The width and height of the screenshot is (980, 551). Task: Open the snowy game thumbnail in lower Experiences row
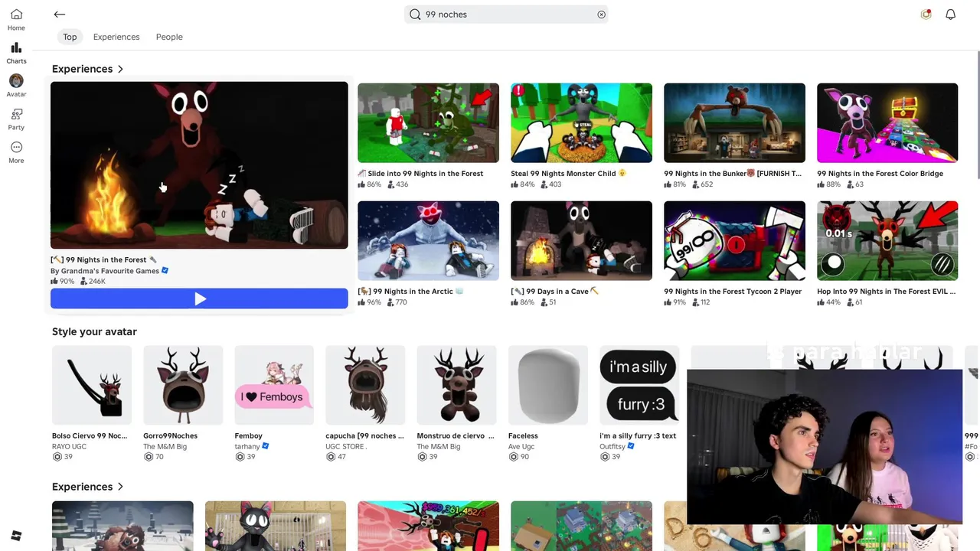pyautogui.click(x=122, y=526)
